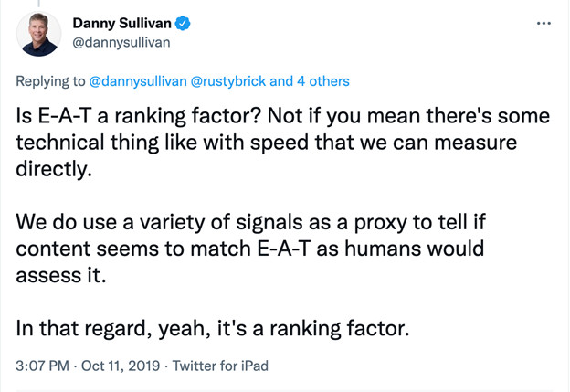
Task: Open the three-dot more options menu
Action: 544,23
